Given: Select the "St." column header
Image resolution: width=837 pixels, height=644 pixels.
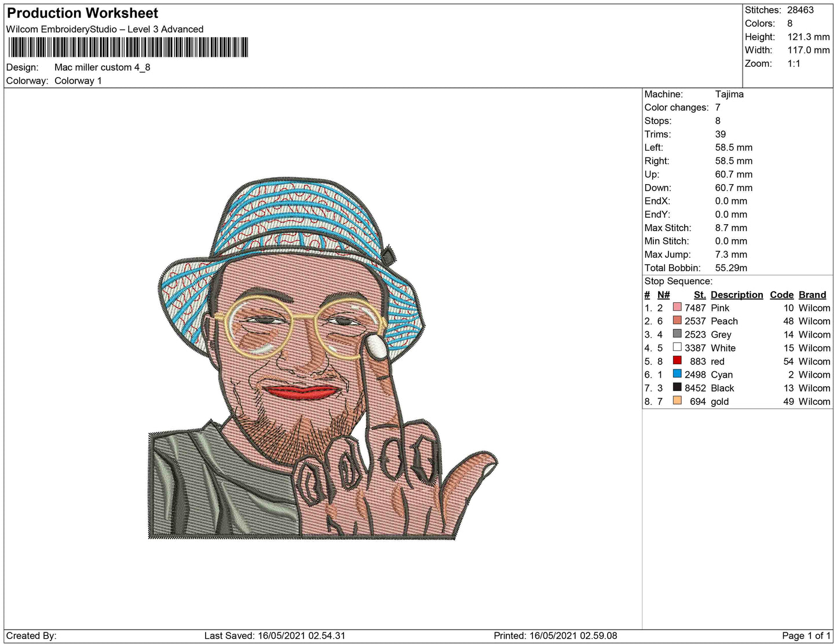Looking at the screenshot, I should tap(700, 295).
